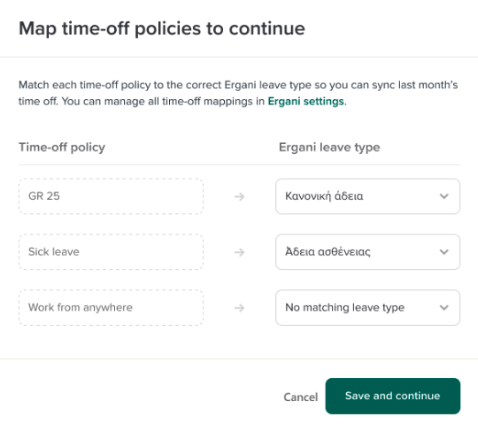The height and width of the screenshot is (432, 478).
Task: Click the 'Match each time-off policy' description text
Action: coord(238,93)
